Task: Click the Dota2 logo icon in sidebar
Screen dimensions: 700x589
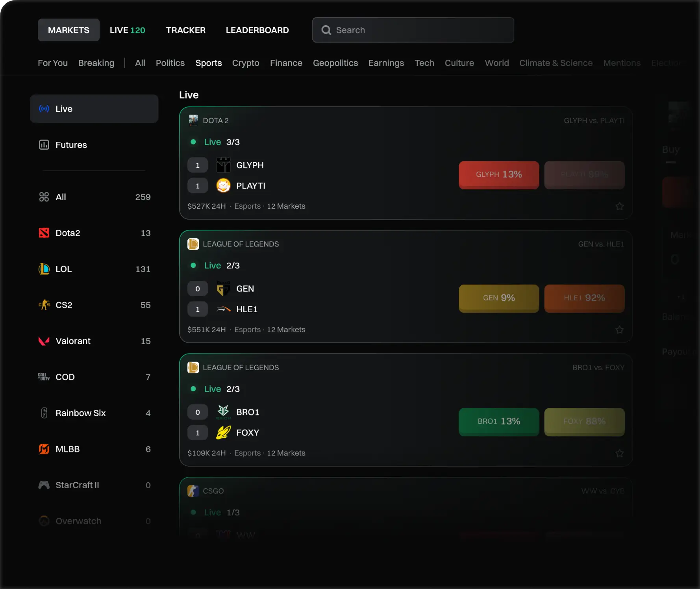Action: 44,233
